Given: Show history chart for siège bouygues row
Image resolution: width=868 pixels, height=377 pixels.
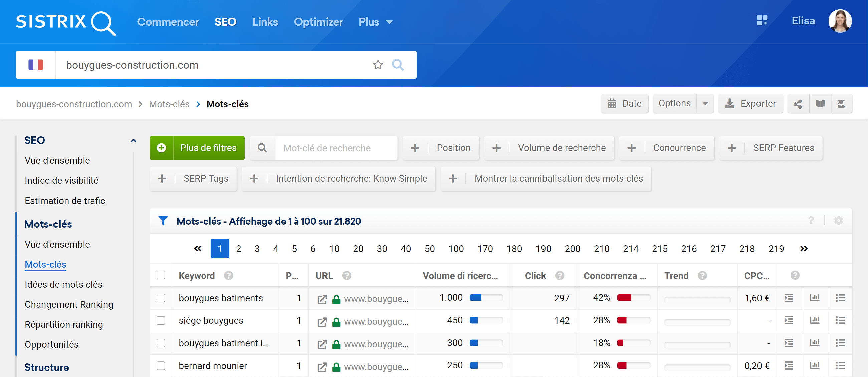Looking at the screenshot, I should coord(815,320).
